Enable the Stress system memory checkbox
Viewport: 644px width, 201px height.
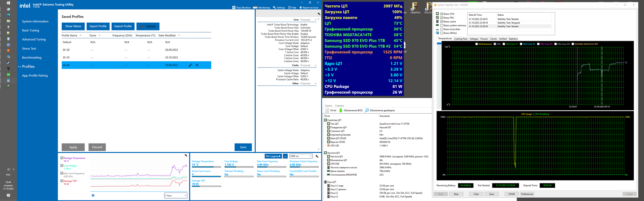[442, 25]
